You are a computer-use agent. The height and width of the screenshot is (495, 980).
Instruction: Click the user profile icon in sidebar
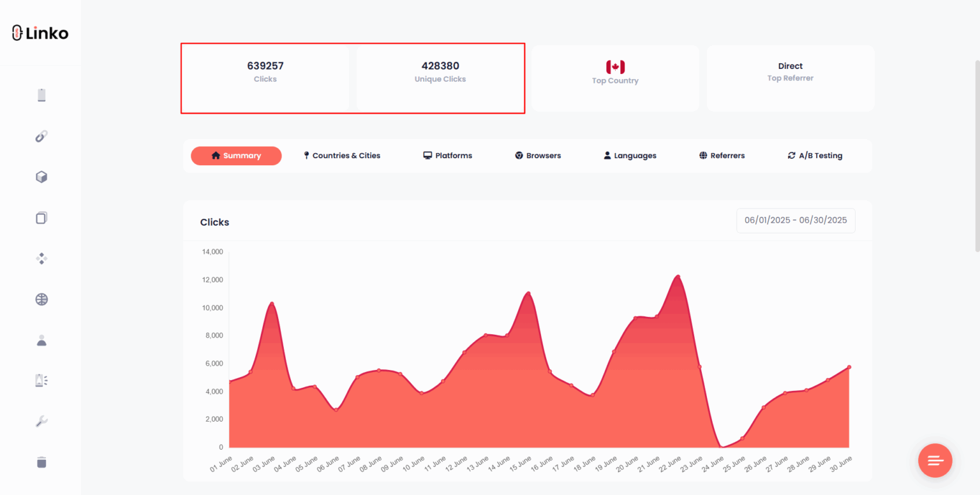pyautogui.click(x=41, y=340)
